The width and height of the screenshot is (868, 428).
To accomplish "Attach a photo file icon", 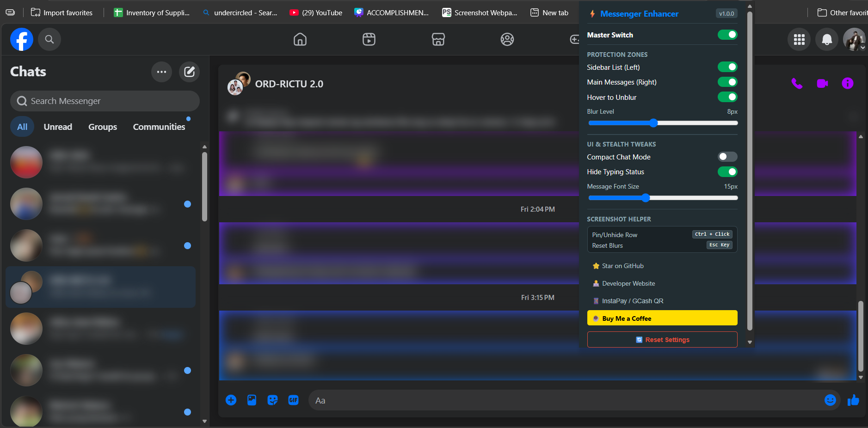I will click(x=252, y=400).
